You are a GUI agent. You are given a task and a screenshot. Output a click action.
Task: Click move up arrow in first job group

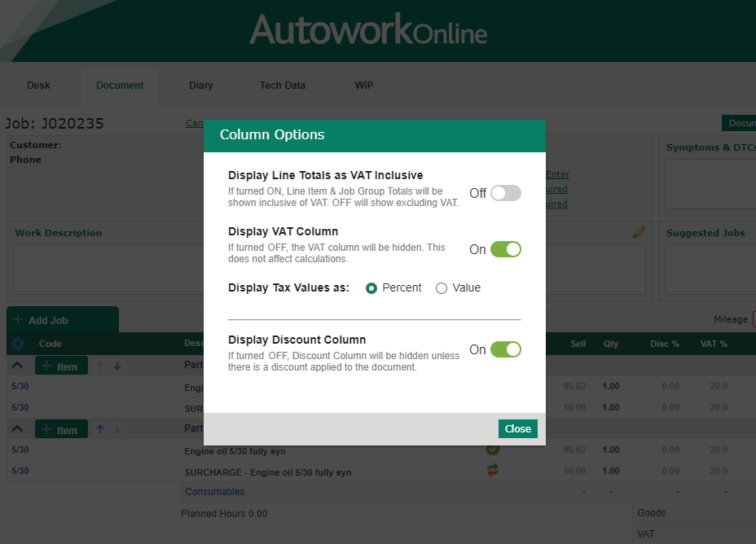point(100,366)
